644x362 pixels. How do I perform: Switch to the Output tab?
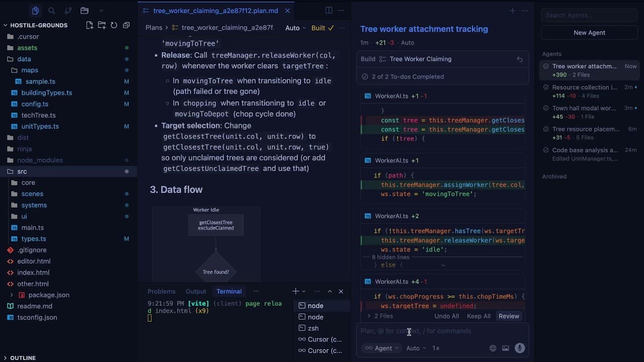[196, 291]
